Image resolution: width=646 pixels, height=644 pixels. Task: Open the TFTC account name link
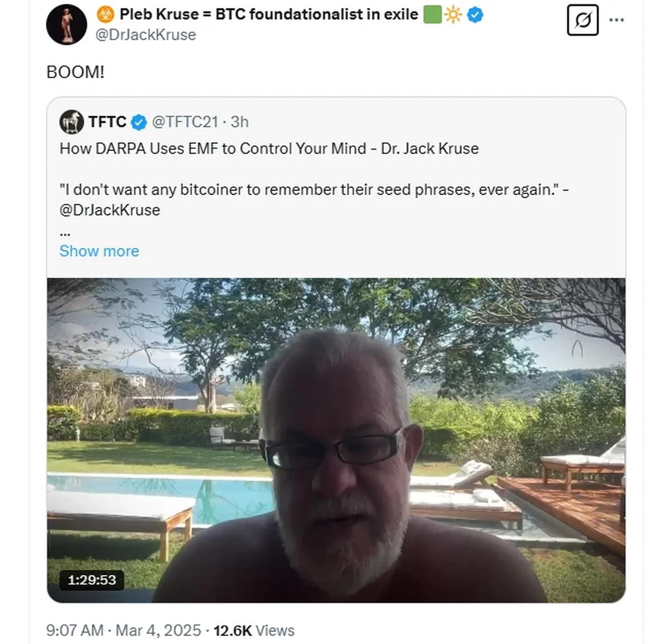pos(107,122)
